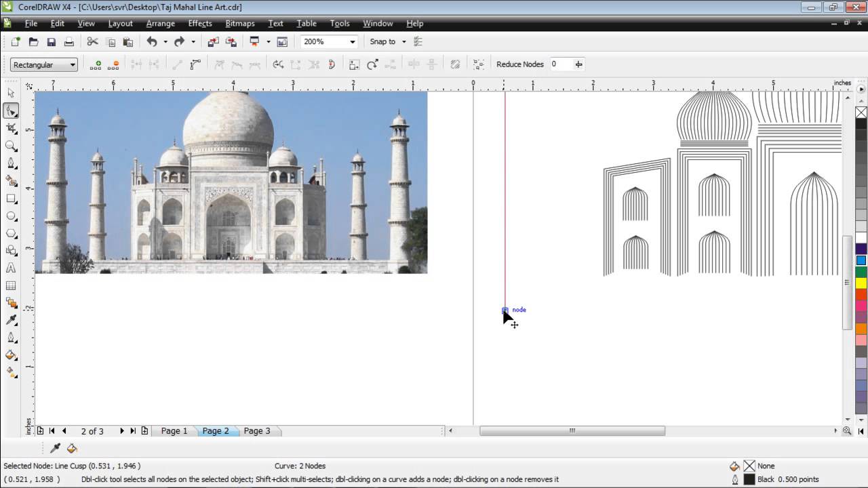The image size is (868, 488).
Task: Click the Reduce Nodes slider button
Action: pyautogui.click(x=578, y=64)
